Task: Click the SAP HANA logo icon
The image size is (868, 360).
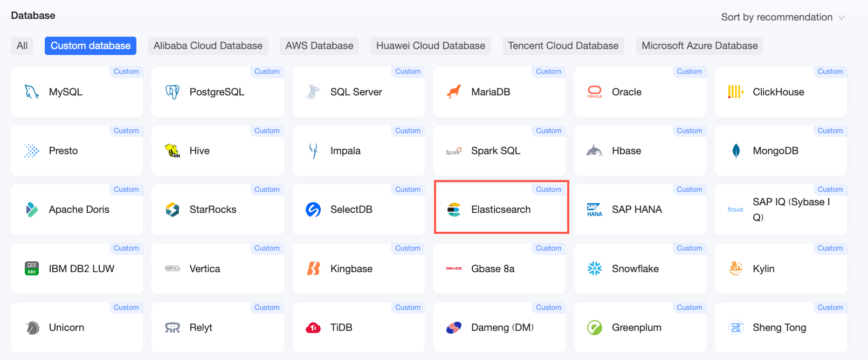Action: (x=595, y=210)
